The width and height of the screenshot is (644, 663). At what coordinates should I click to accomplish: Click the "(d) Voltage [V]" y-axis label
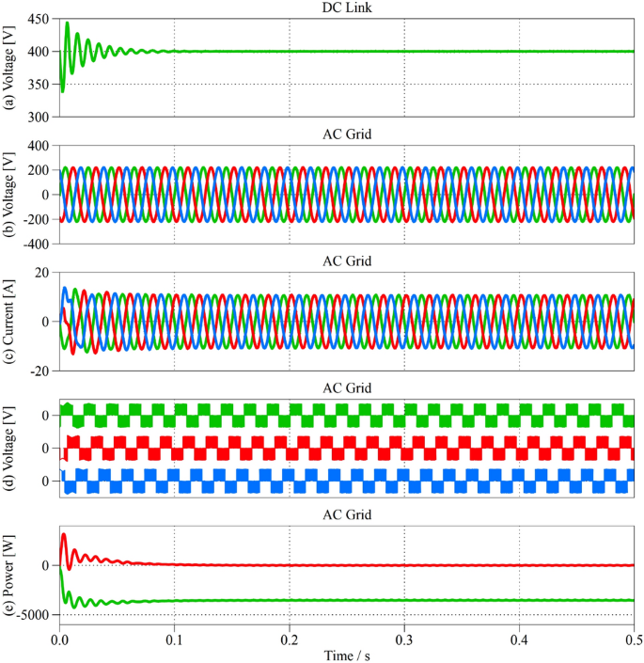pyautogui.click(x=10, y=449)
